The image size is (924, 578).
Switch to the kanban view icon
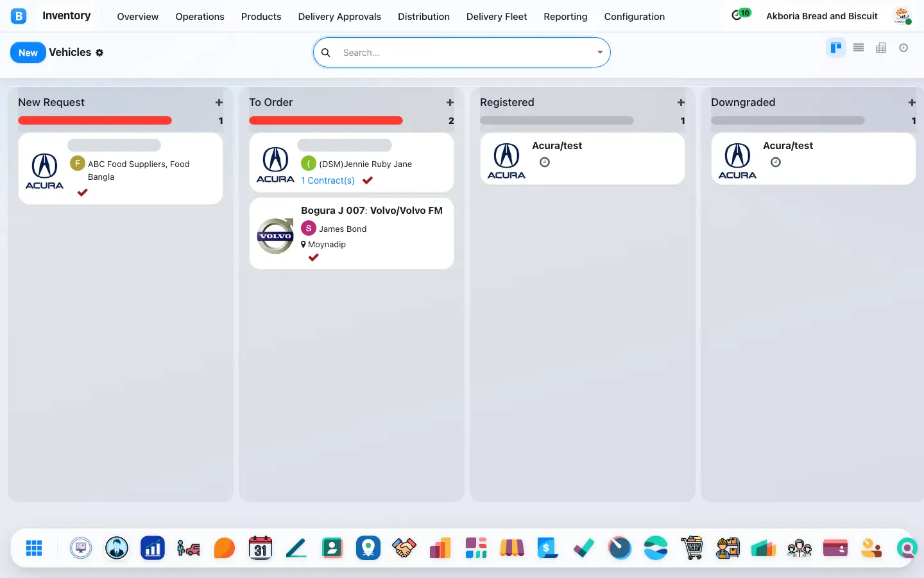pos(835,48)
